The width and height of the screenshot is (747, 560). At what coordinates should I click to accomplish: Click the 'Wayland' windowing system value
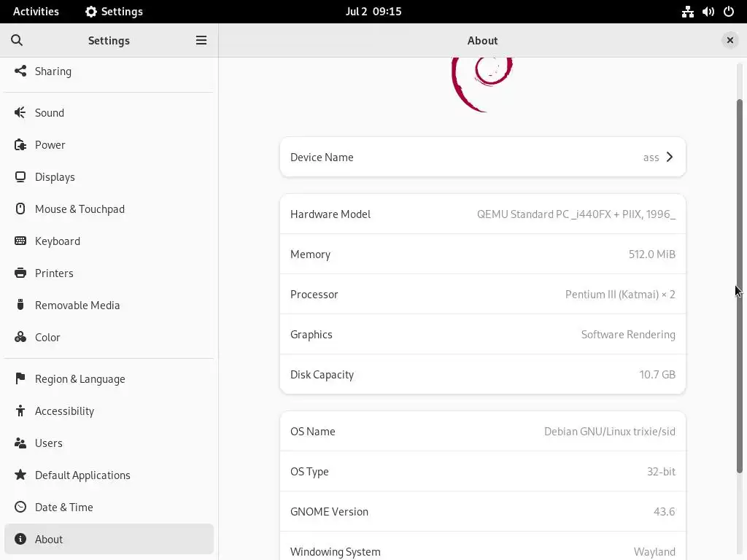(x=654, y=551)
